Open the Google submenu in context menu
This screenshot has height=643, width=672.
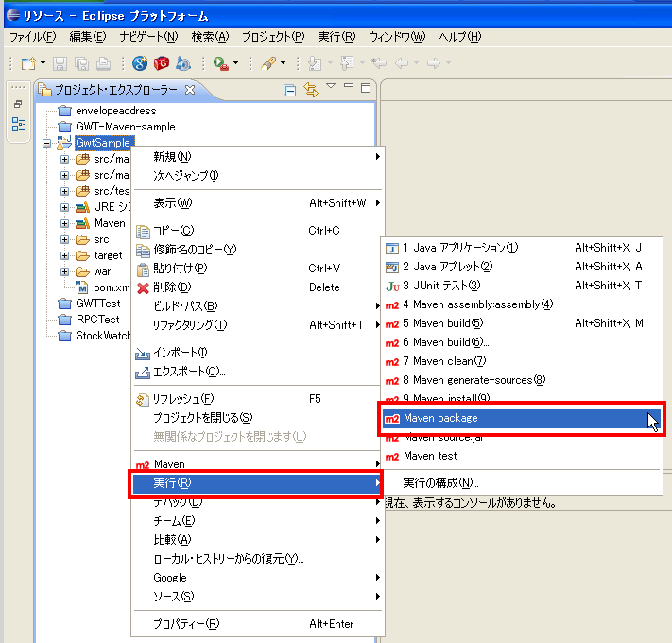click(x=257, y=578)
